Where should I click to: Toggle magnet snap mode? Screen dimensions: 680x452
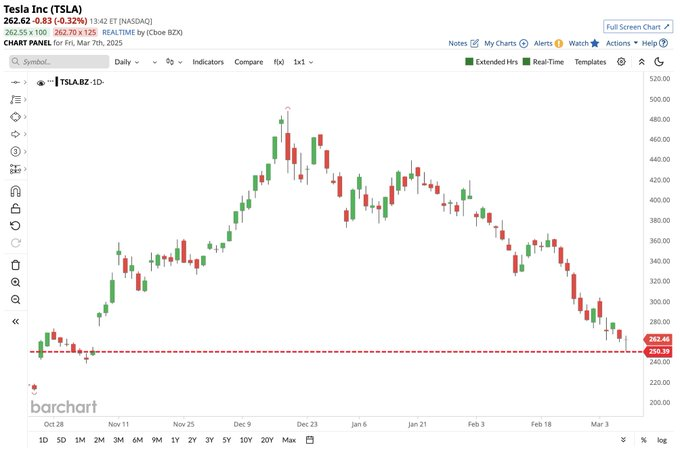tap(16, 191)
